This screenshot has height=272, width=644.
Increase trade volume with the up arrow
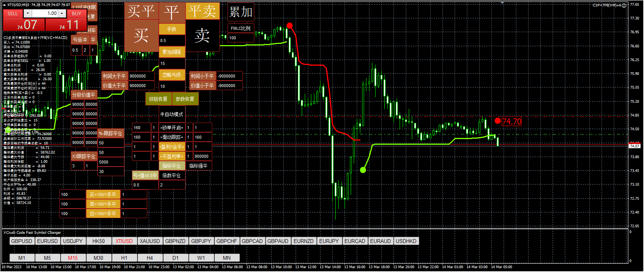(62, 13)
